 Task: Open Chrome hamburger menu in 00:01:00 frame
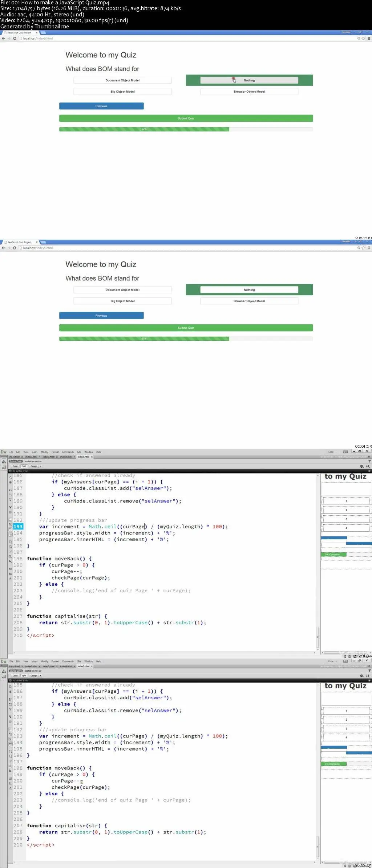369,39
